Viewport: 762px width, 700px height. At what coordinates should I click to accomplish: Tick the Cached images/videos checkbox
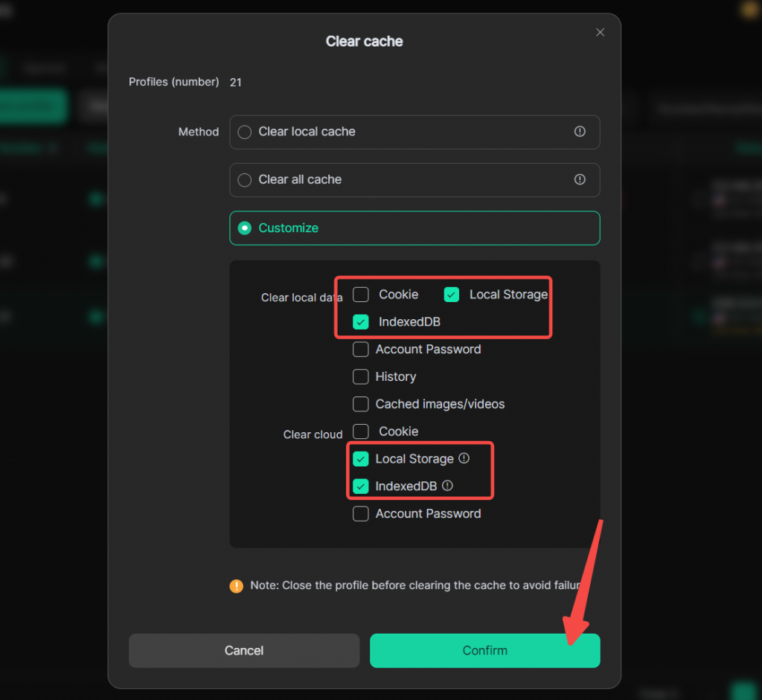[361, 404]
